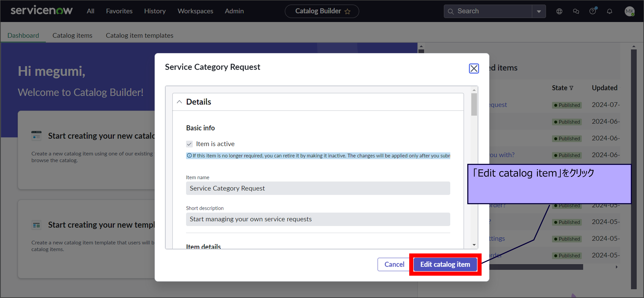Open the notifications bell icon
Screen dimensions: 644x298
609,11
